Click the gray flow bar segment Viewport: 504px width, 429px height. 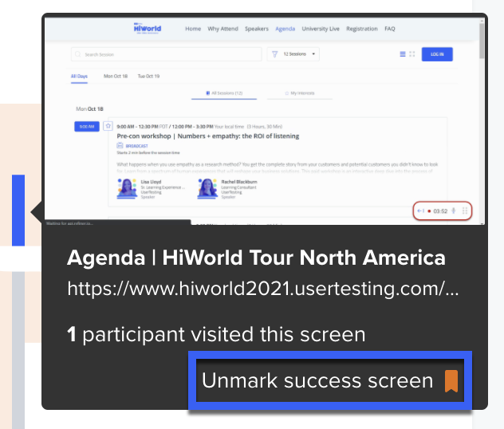18,350
